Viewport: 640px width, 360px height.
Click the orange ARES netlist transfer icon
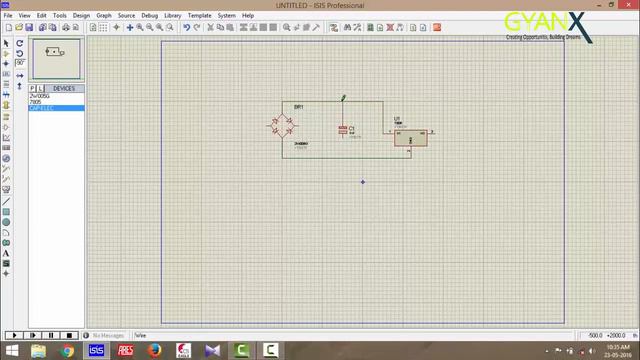pos(437,27)
